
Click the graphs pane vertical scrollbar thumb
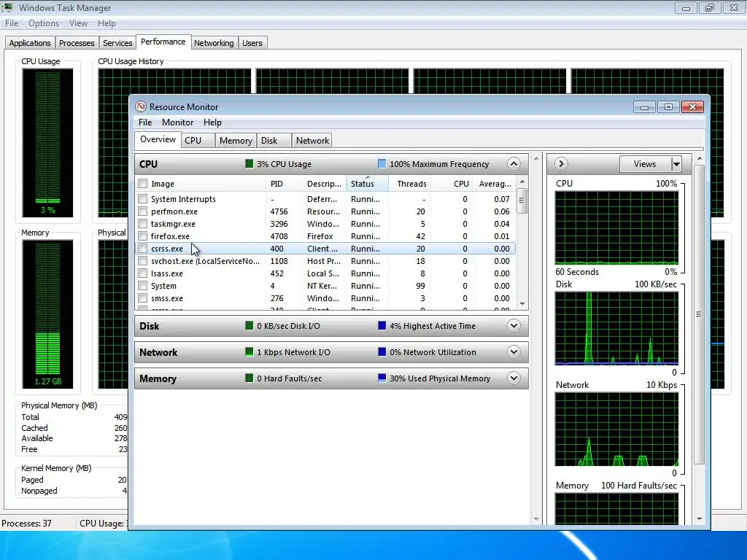tap(699, 314)
